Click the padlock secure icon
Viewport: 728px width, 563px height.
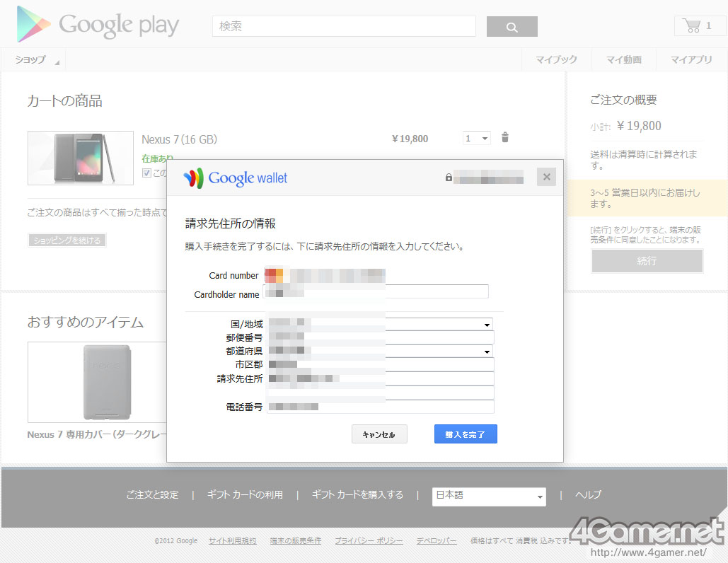pos(449,178)
